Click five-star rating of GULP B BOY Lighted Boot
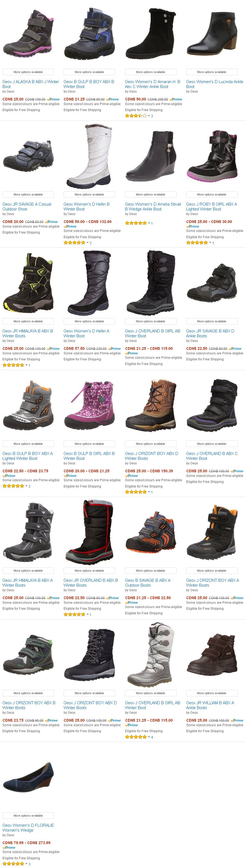Image resolution: width=246 pixels, height=868 pixels. pyautogui.click(x=13, y=486)
